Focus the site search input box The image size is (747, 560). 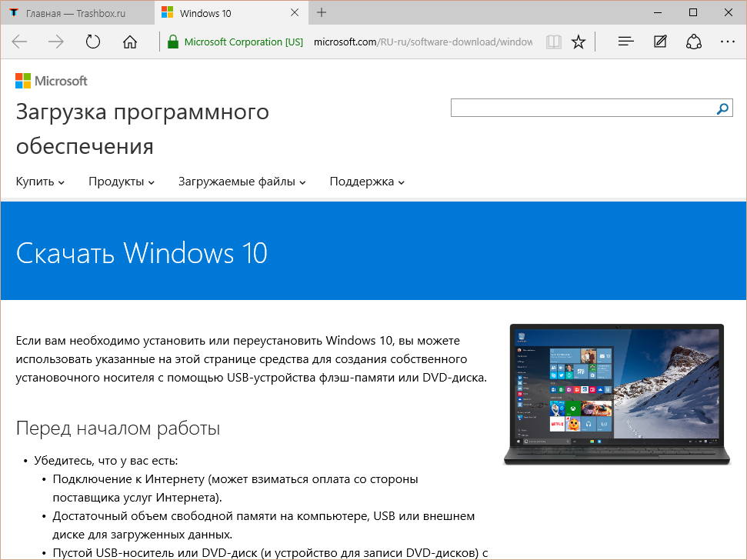coord(583,109)
